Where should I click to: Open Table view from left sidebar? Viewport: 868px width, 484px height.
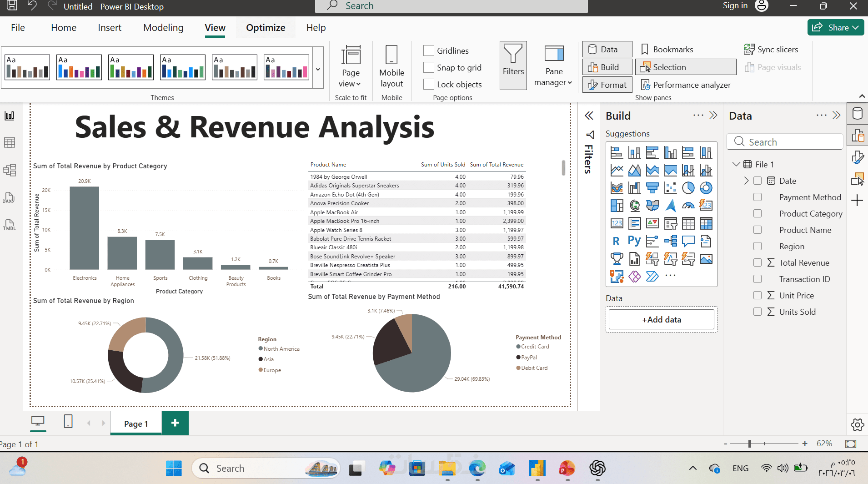[10, 143]
